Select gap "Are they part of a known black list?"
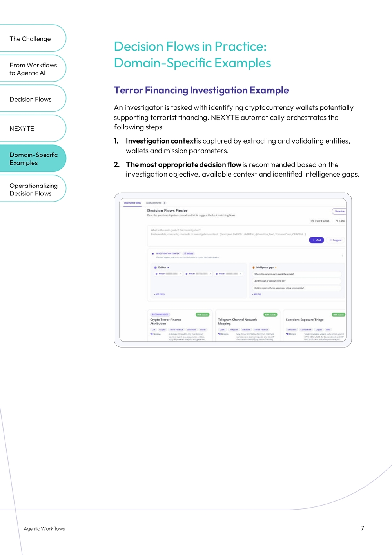 point(297,281)
